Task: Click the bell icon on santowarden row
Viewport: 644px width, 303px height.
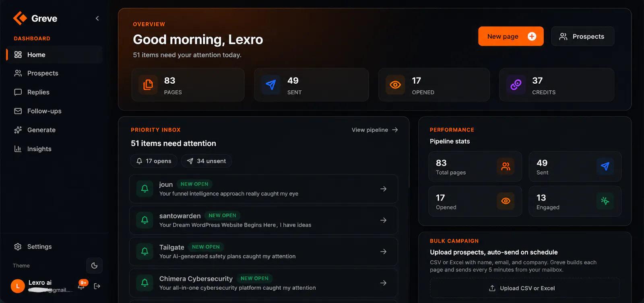Action: [x=145, y=220]
